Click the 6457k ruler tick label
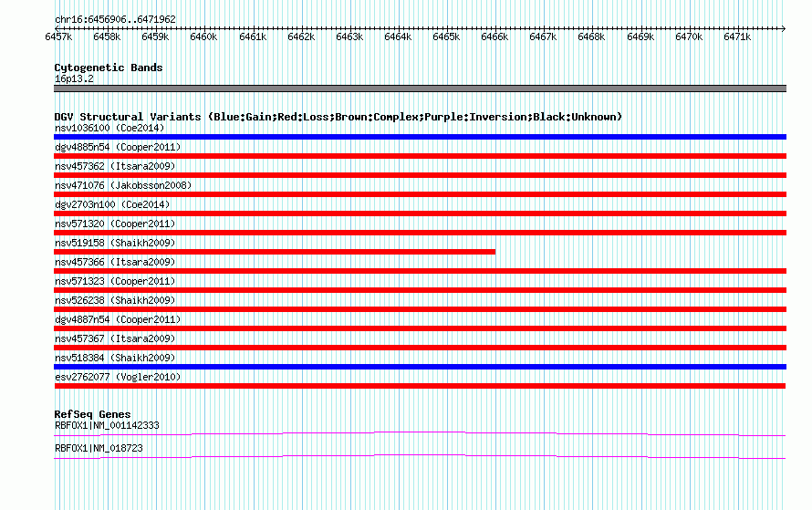 click(58, 36)
